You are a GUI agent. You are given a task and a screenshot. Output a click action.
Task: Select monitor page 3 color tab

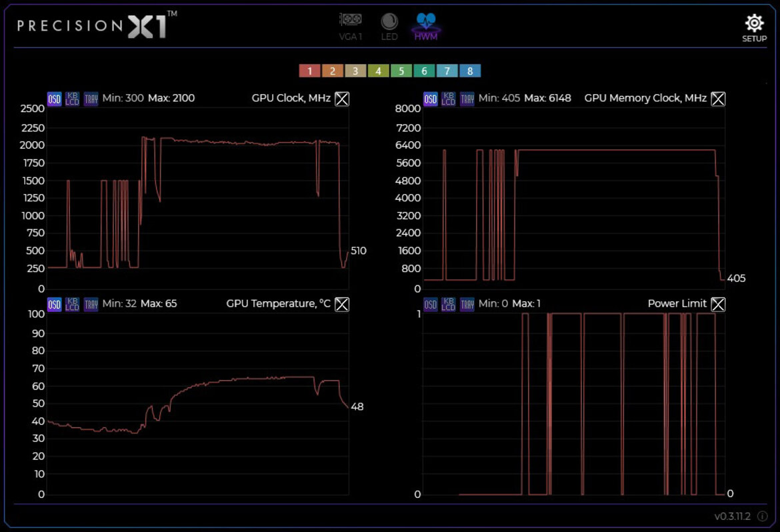[x=355, y=71]
